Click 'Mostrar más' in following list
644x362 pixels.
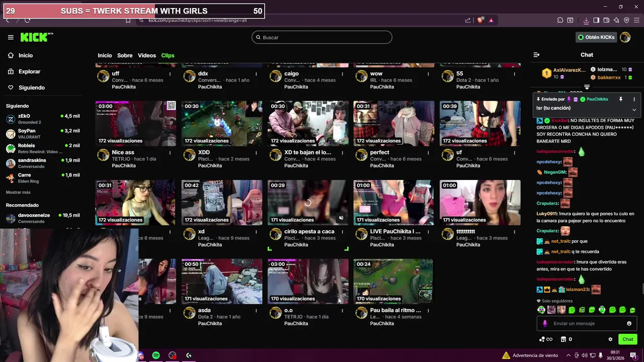(x=18, y=192)
